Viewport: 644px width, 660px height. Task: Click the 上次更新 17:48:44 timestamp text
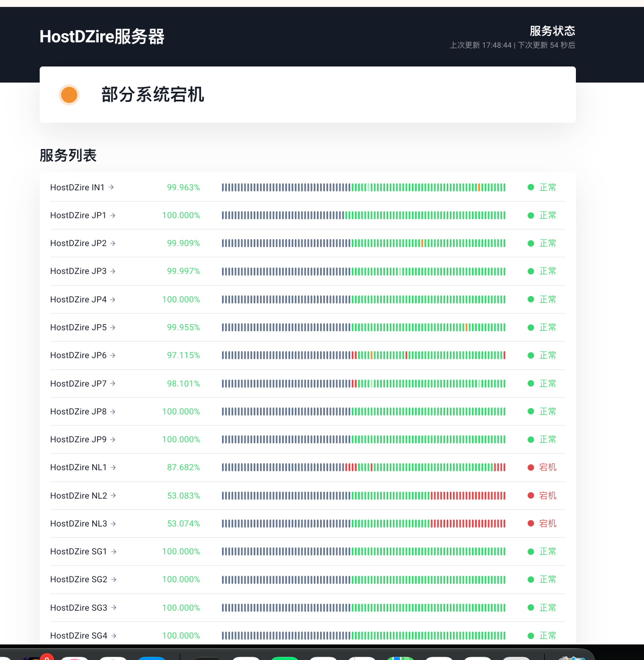point(480,45)
